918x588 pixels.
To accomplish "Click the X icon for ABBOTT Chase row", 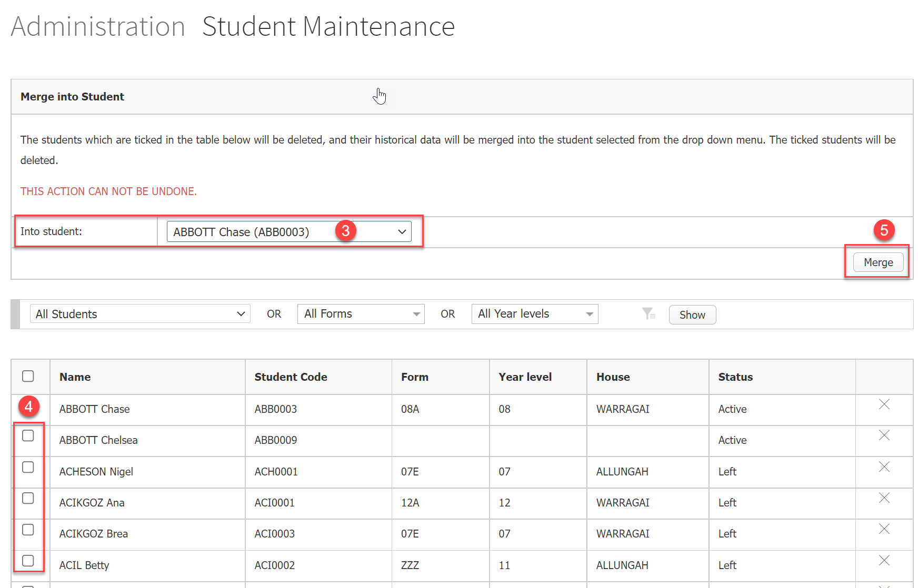I will [884, 404].
